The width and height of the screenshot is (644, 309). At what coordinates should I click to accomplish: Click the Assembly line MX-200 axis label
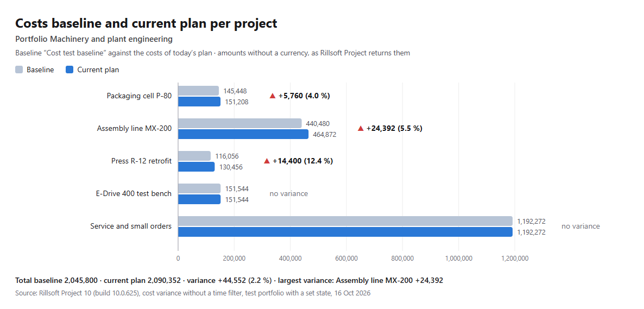(x=134, y=129)
